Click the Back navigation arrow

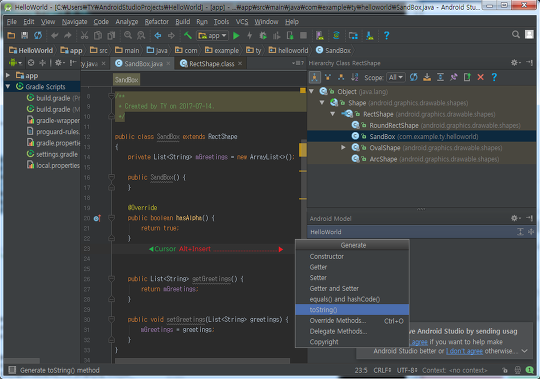click(x=158, y=35)
